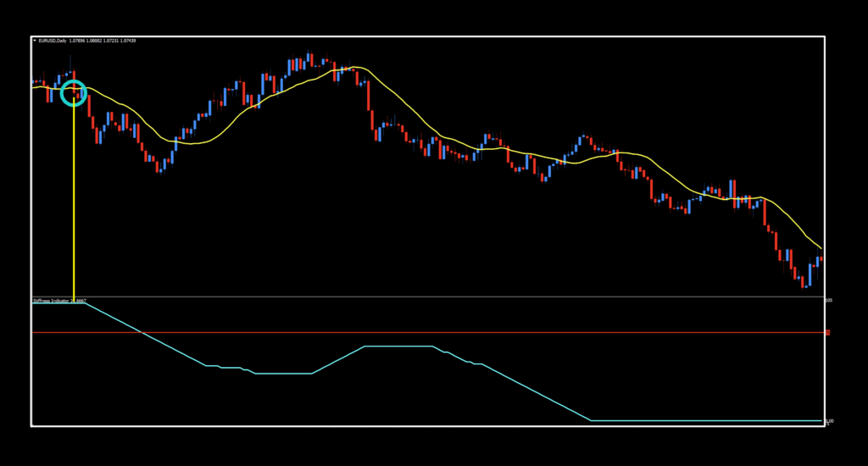This screenshot has width=868, height=466.
Task: Open the chart menu arrow beside EURUSD,Daily
Action: [35, 40]
